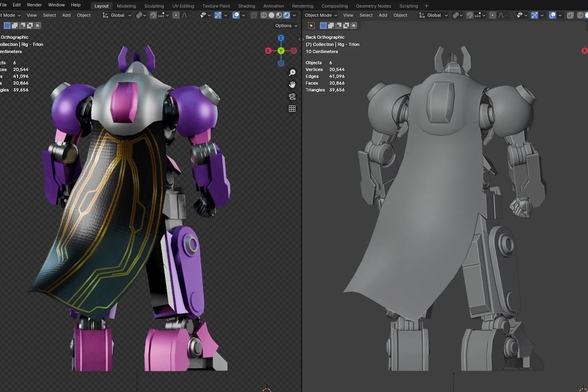588x392 pixels.
Task: Click the green Y axis on navigation gizmo
Action: (x=281, y=51)
